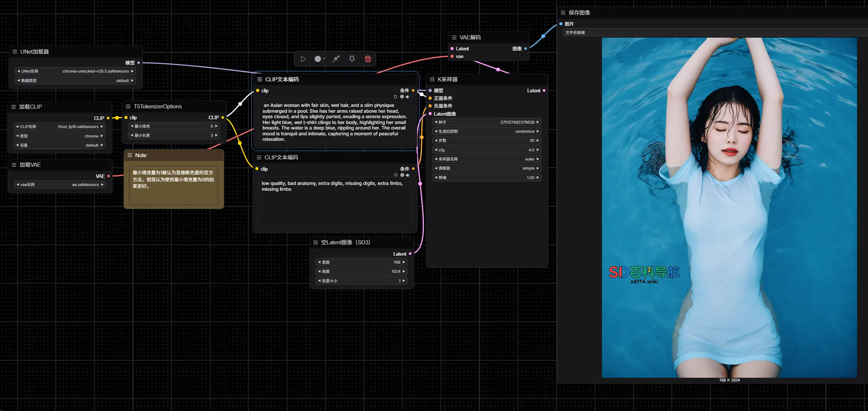Open the 设备 default selector
Viewport: 868px width, 411px height.
pos(59,145)
